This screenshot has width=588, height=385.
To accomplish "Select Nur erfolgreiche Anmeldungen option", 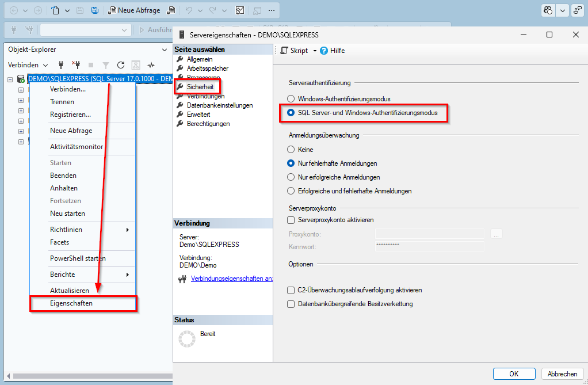I will [x=291, y=177].
